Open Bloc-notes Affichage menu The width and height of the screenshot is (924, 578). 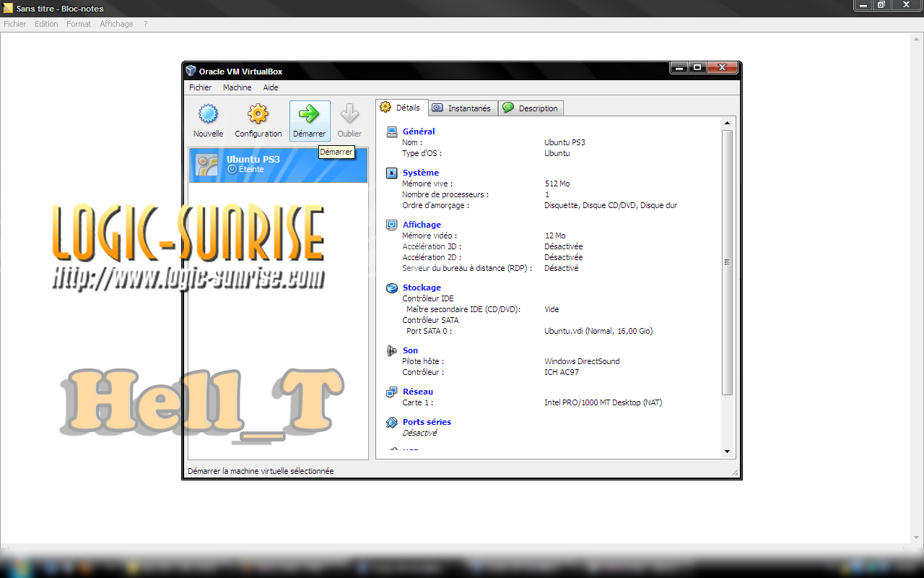point(116,24)
